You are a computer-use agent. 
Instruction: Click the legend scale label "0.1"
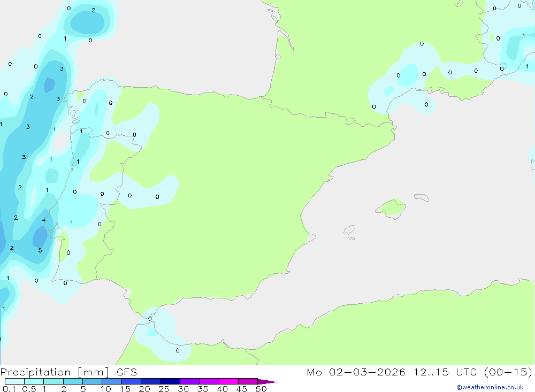click(x=9, y=389)
